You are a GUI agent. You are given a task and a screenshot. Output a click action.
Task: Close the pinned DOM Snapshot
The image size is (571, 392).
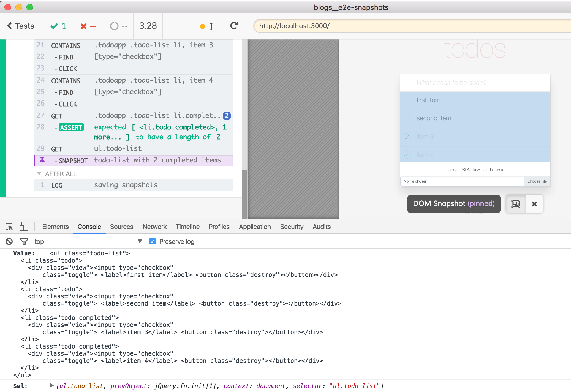tap(534, 204)
